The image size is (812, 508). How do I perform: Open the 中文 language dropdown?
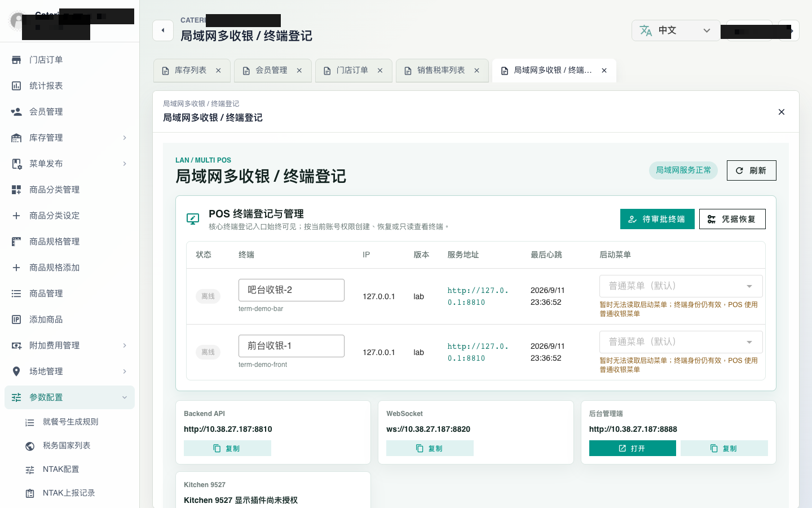pyautogui.click(x=676, y=30)
